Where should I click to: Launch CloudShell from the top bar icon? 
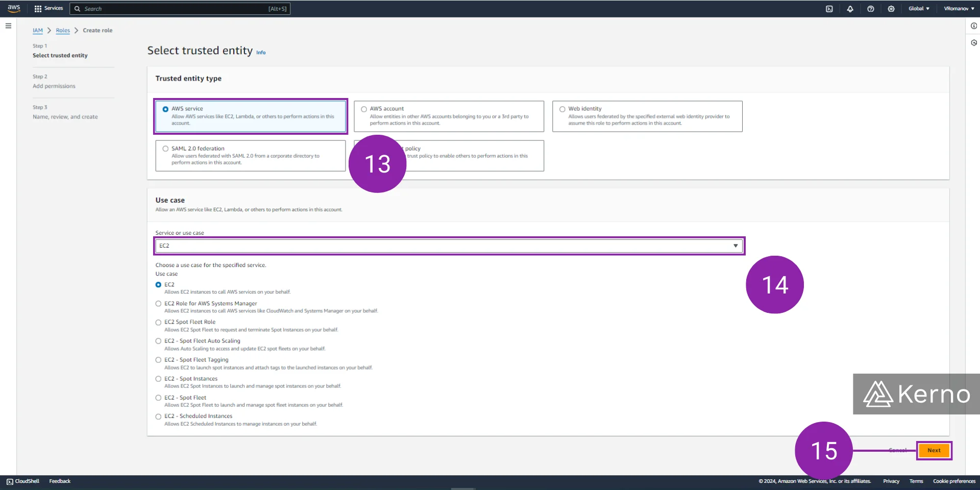click(829, 9)
